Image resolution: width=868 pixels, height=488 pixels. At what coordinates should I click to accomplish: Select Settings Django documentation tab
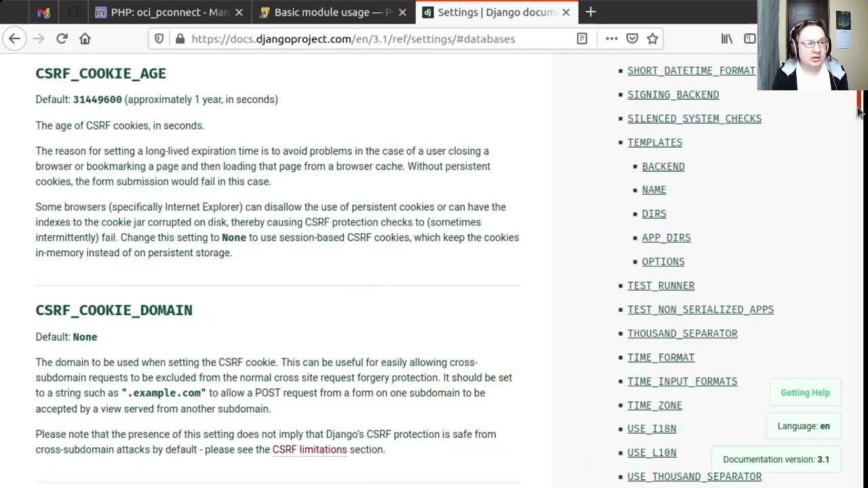(497, 12)
